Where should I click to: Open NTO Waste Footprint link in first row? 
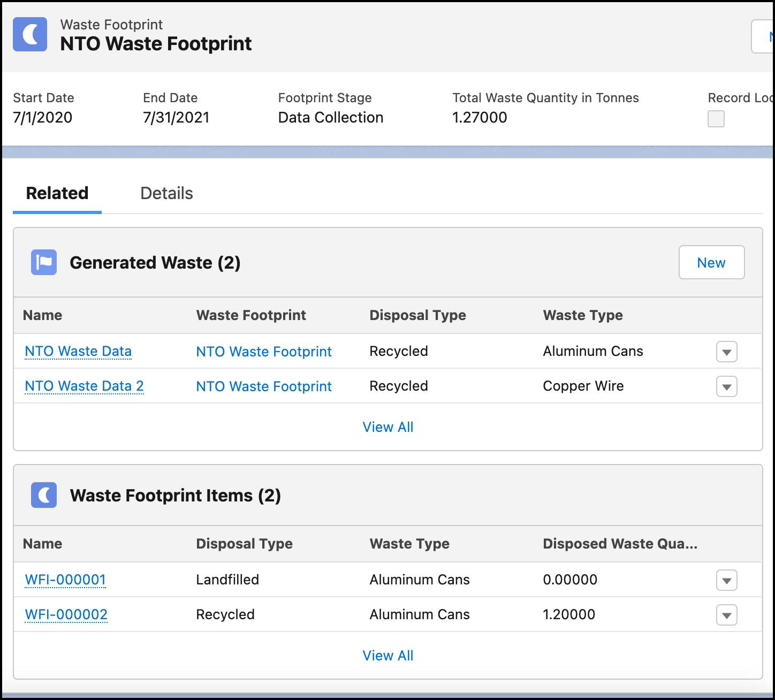[264, 352]
